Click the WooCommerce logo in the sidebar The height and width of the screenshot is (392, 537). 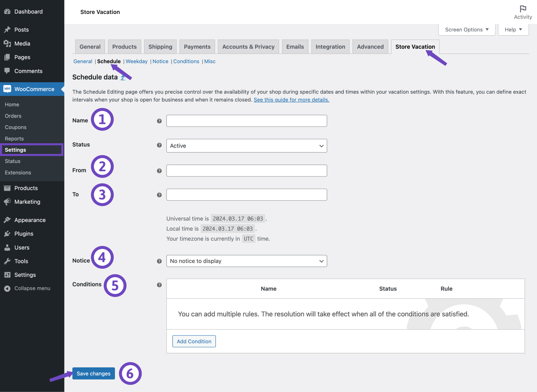(x=7, y=89)
